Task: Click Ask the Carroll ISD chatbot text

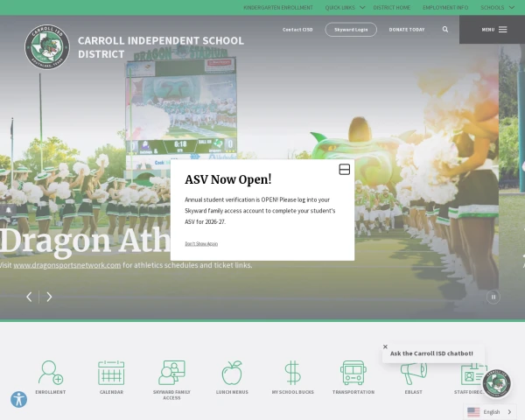Action: point(431,353)
